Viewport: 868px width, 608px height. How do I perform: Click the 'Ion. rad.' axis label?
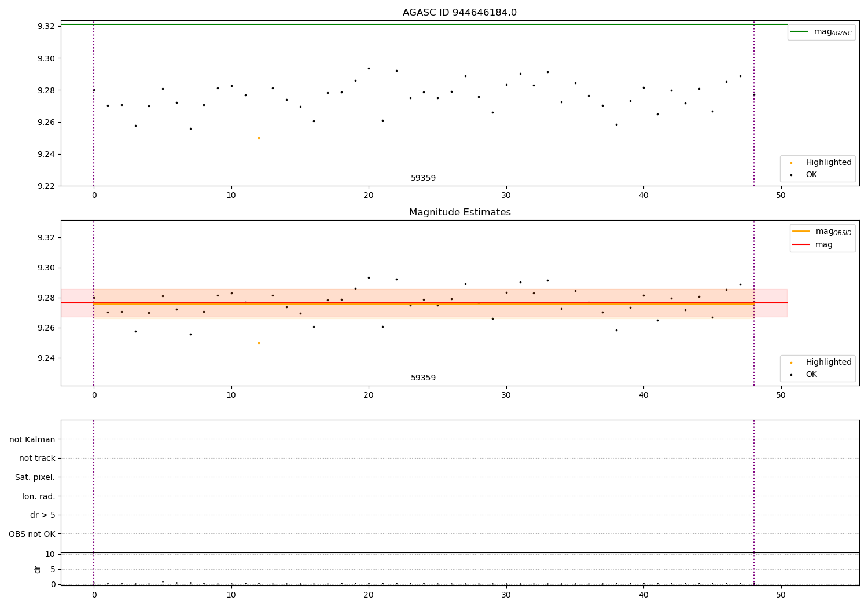39,496
